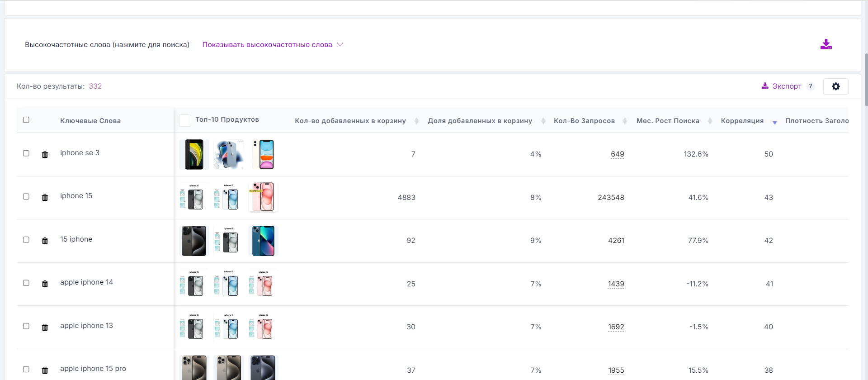Delete the 'apple iphone 15 pro' keyword row
Viewport: 868px width, 380px height.
click(x=45, y=370)
